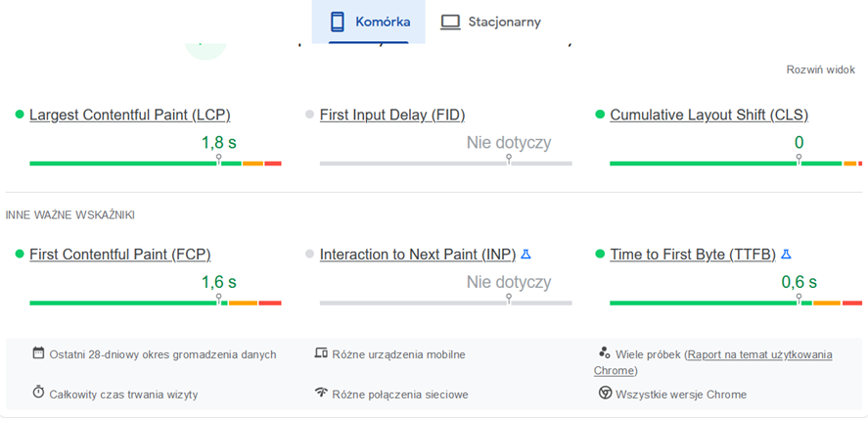Click the LCP distribution bar marker
The width and height of the screenshot is (868, 421).
219,159
